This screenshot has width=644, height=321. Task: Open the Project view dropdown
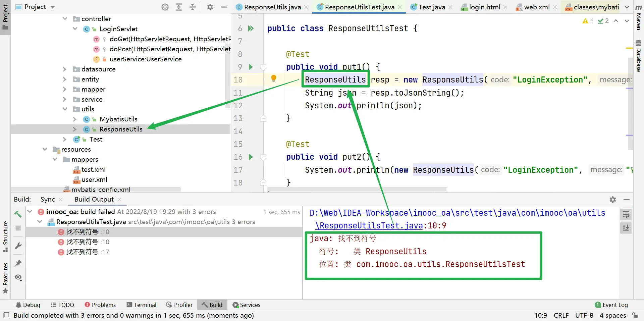point(53,7)
